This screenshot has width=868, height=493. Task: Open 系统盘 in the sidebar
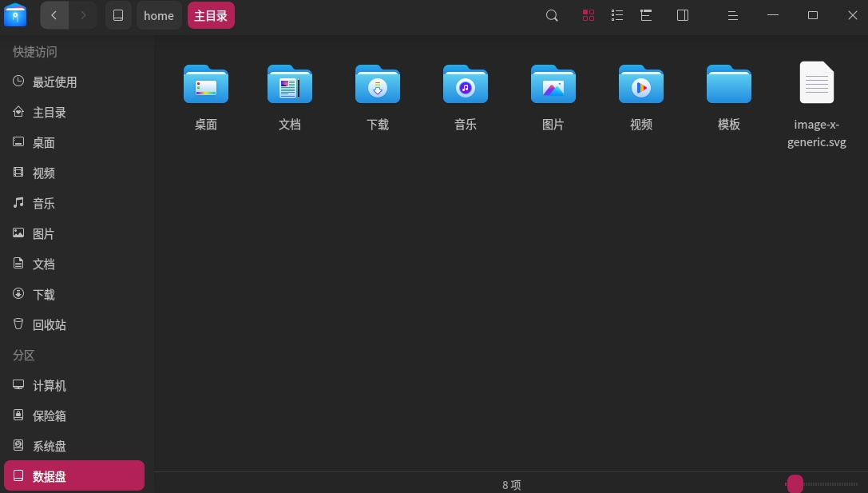tap(74, 446)
